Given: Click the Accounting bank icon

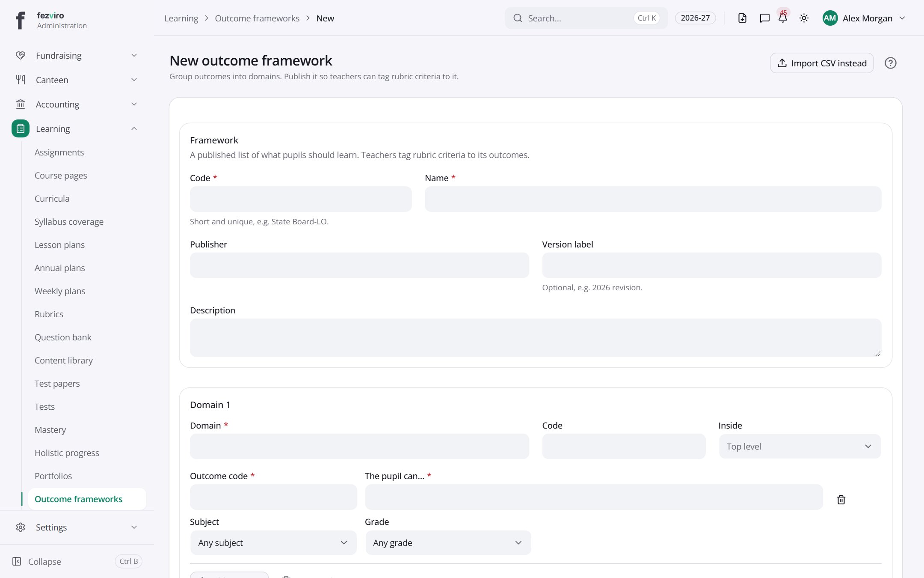Looking at the screenshot, I should click(21, 104).
